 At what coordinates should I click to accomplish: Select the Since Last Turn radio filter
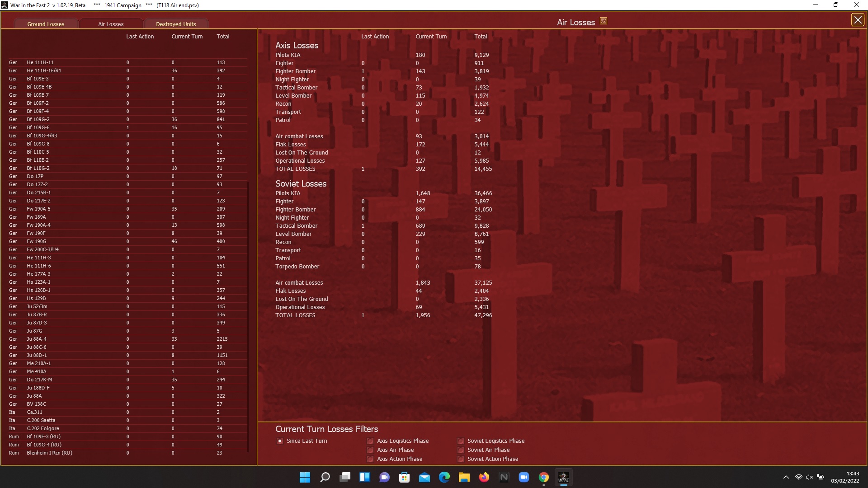280,441
